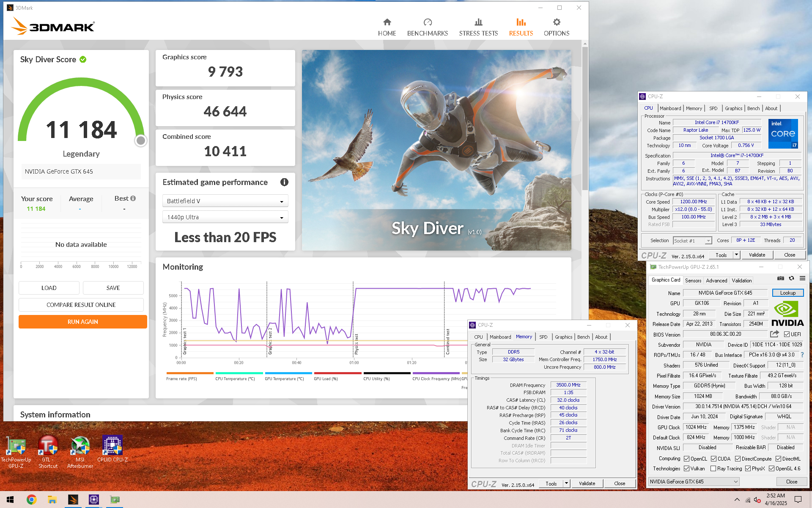Open the 1440p Ultra resolution dropdown
The height and width of the screenshot is (508, 812).
[x=225, y=217]
